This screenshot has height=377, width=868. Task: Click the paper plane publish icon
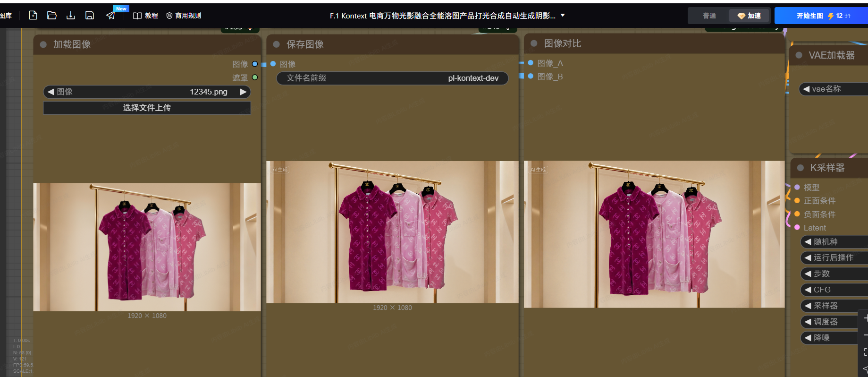pos(110,16)
